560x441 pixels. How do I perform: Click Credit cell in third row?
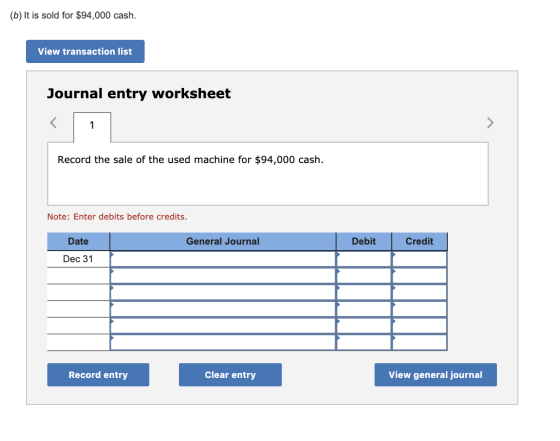(419, 292)
